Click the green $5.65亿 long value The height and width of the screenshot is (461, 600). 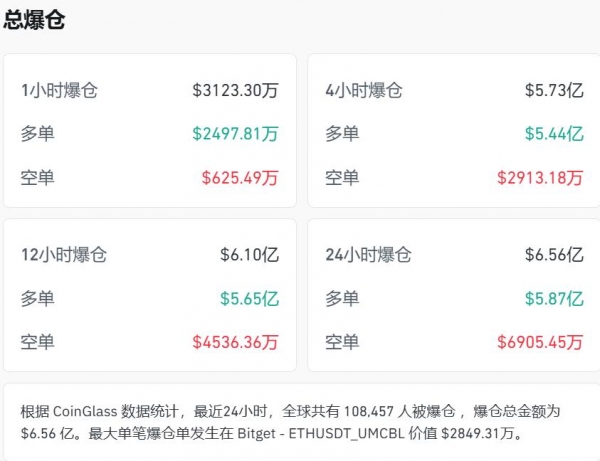(249, 298)
